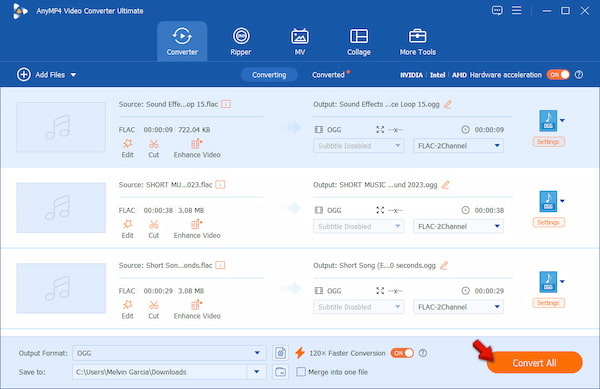This screenshot has width=600, height=389.
Task: Cut the Short Son...onds.flac file
Action: pyautogui.click(x=153, y=310)
